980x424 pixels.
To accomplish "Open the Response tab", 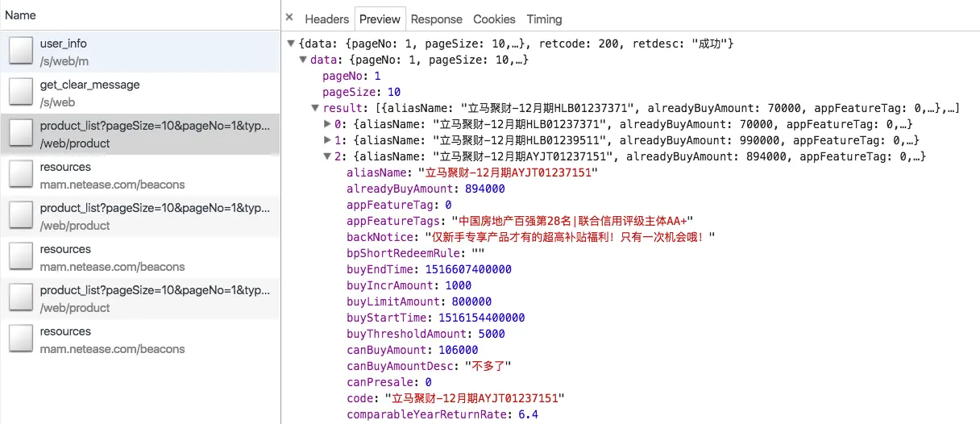I will 437,19.
